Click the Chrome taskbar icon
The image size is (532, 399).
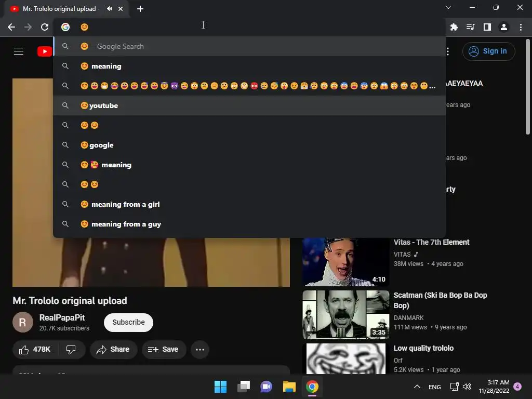coord(312,387)
